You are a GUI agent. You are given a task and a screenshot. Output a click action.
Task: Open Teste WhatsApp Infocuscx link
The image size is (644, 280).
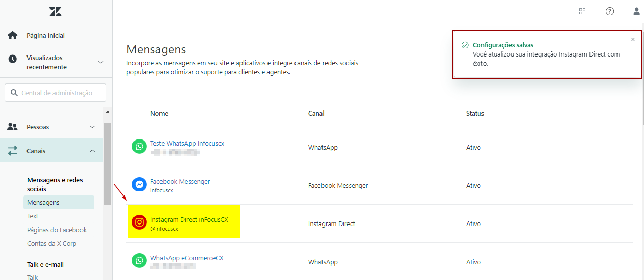pos(187,144)
